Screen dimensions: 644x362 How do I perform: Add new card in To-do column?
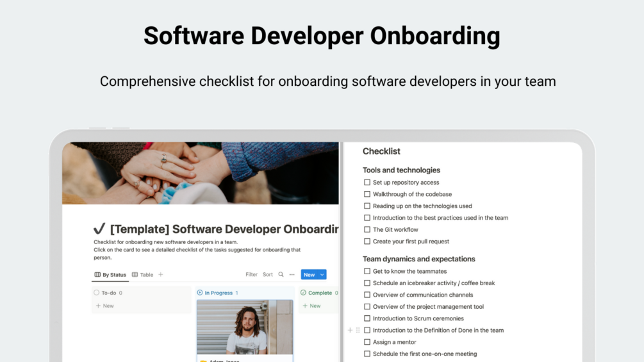(104, 306)
